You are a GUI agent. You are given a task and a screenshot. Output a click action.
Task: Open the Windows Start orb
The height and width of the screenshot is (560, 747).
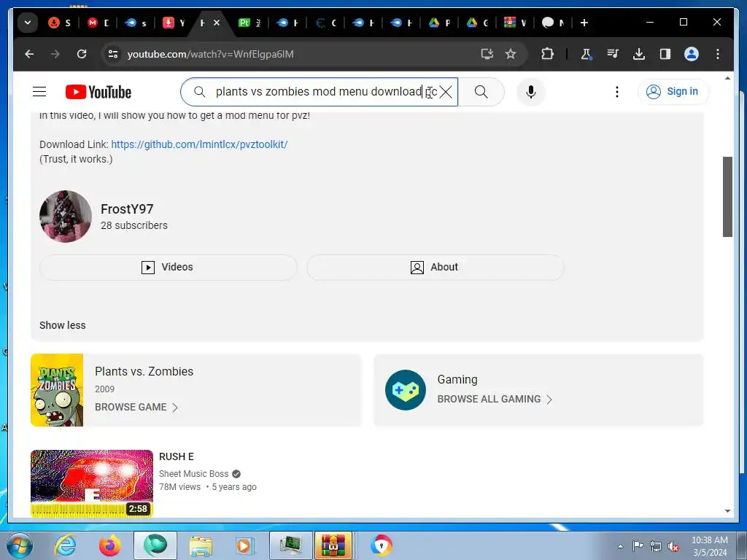point(20,545)
